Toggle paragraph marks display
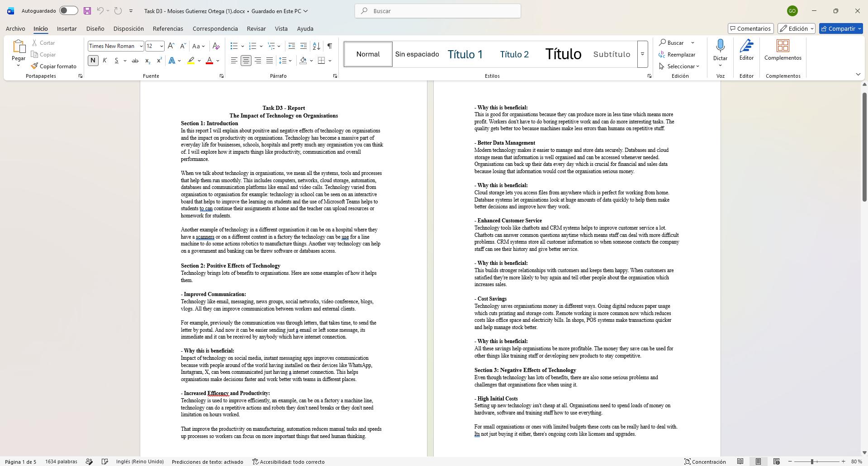The width and height of the screenshot is (868, 466). pyautogui.click(x=330, y=46)
